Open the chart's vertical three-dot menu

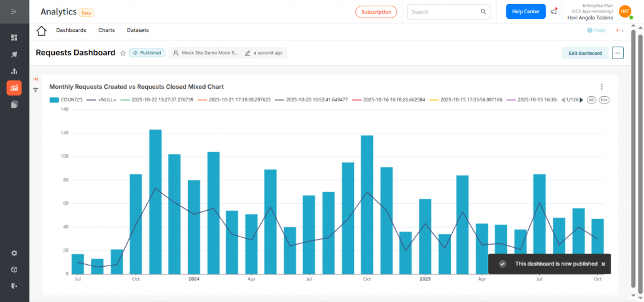coord(601,87)
